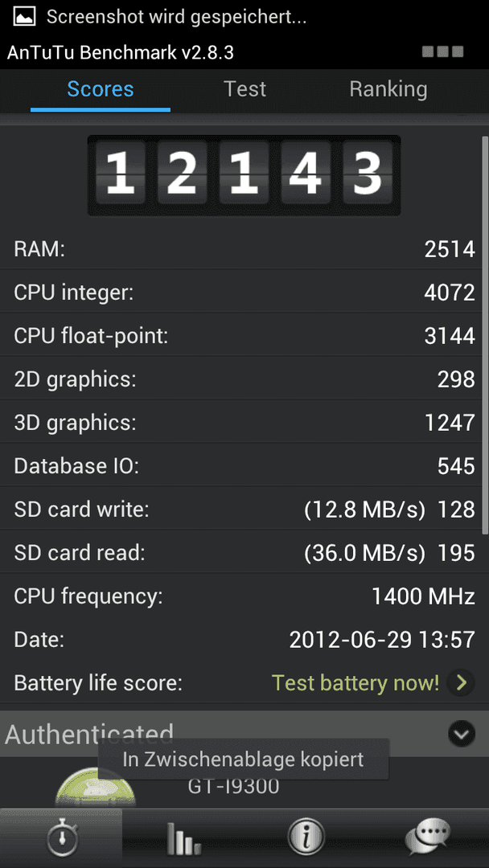
Task: Open the info icon in bottom bar
Action: pos(305,837)
